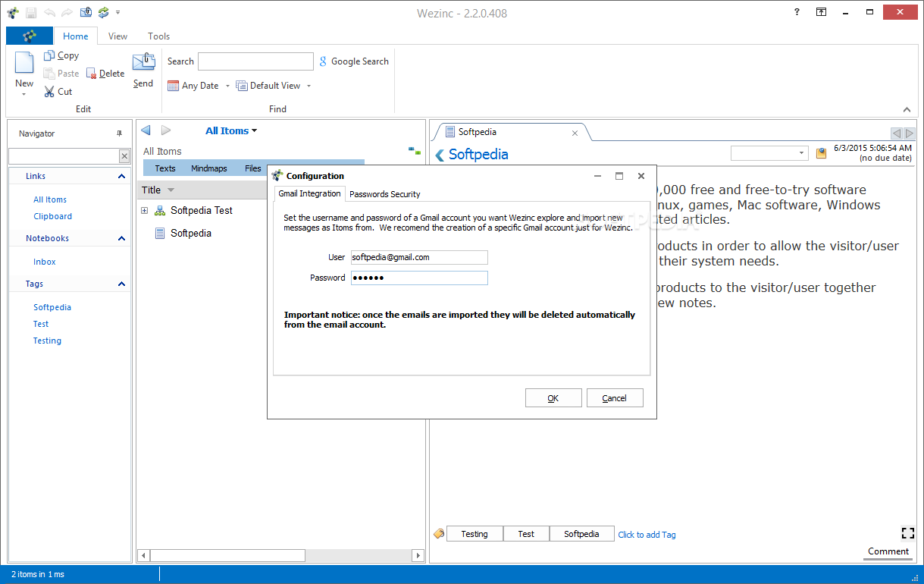Click the Copy icon in Edit group
This screenshot has height=584, width=924.
tap(49, 55)
